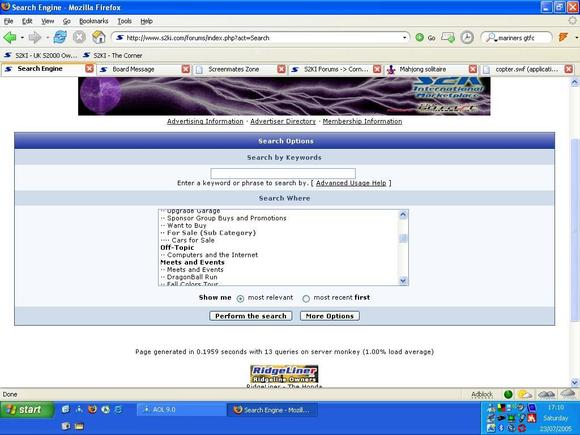Select the most recent first radio option
Image resolution: width=580 pixels, height=435 pixels.
click(306, 299)
